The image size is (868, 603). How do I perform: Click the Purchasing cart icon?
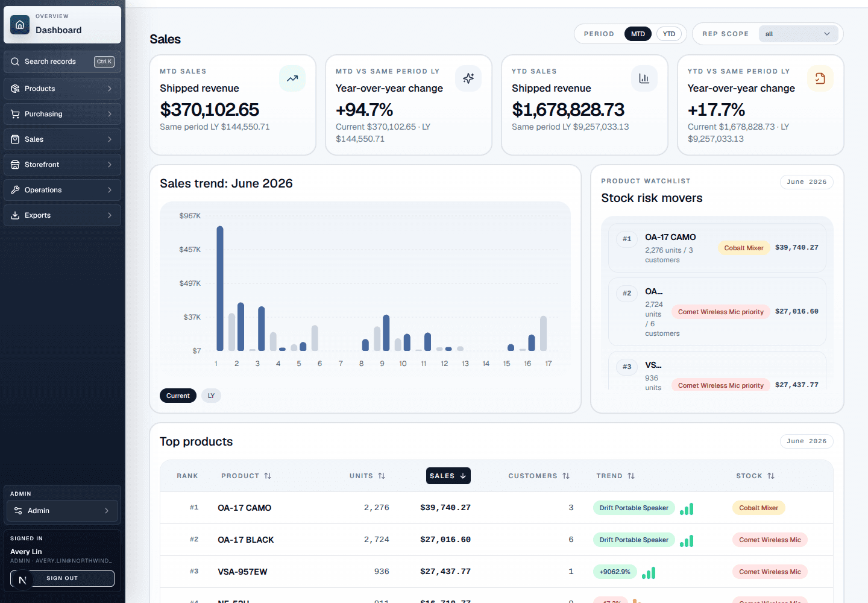click(15, 114)
